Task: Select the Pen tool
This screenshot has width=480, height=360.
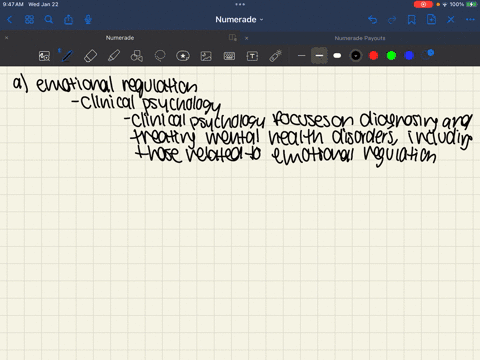Action: click(x=67, y=56)
